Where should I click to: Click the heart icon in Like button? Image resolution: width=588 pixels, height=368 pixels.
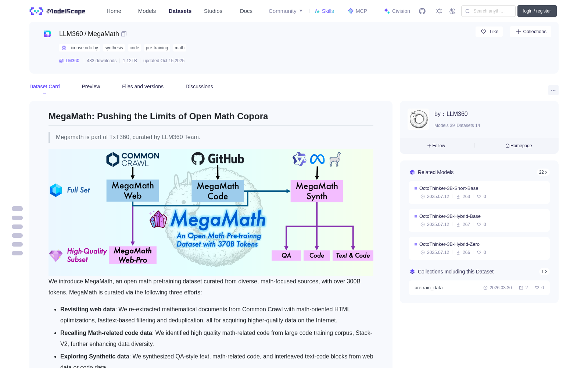point(484,32)
